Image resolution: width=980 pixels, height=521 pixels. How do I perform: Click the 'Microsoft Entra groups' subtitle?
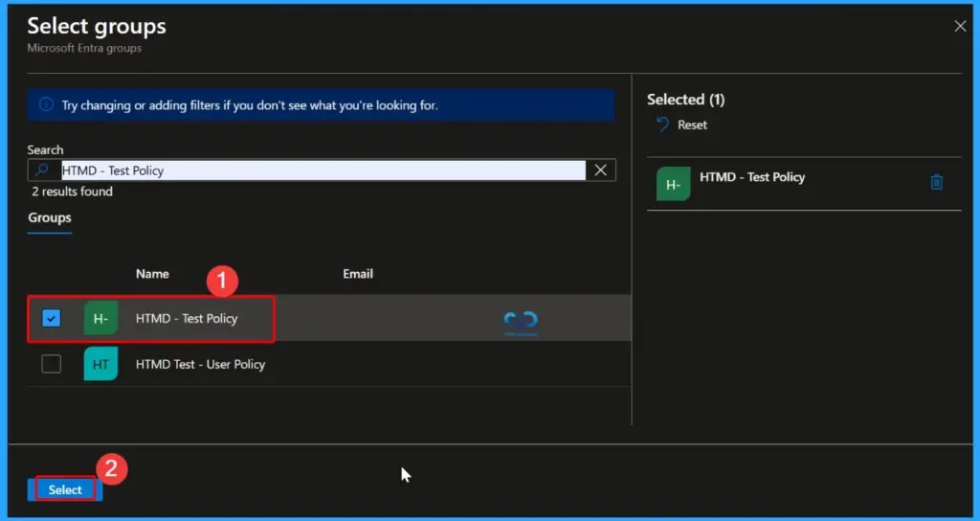pos(84,48)
